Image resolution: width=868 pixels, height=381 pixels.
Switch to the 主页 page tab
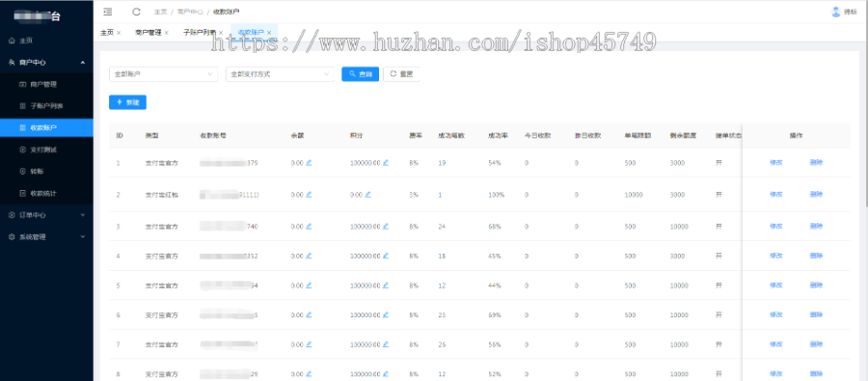tap(107, 33)
